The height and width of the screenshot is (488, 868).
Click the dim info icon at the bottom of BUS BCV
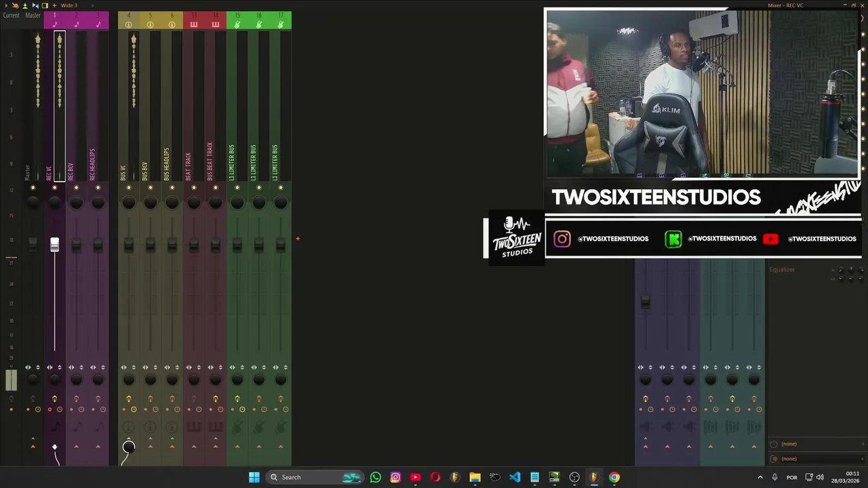(151, 427)
